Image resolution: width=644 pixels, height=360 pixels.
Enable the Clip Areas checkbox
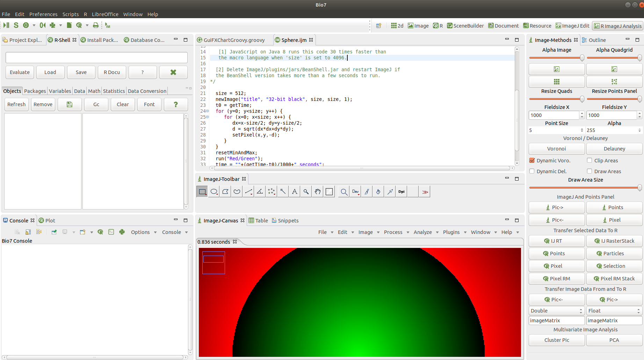pyautogui.click(x=589, y=160)
